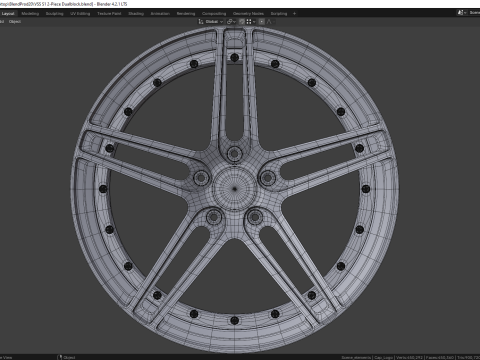The width and height of the screenshot is (480, 360).
Task: Click the transform orientation axes icon
Action: click(201, 22)
